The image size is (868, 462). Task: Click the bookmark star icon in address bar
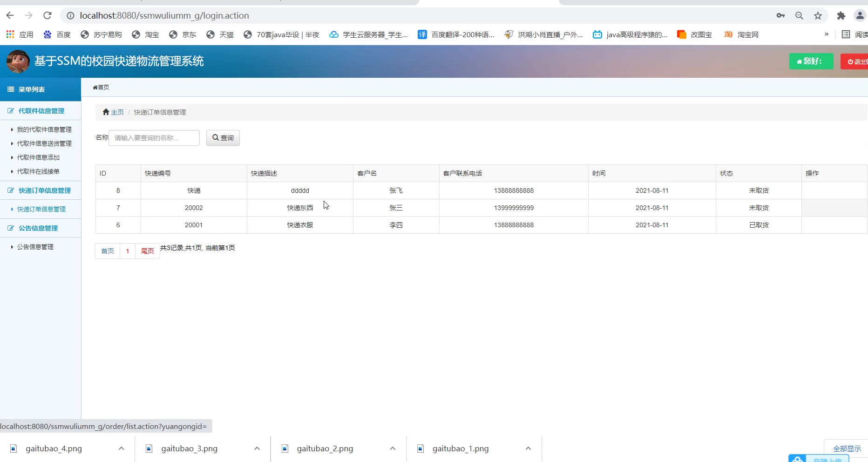pos(818,15)
